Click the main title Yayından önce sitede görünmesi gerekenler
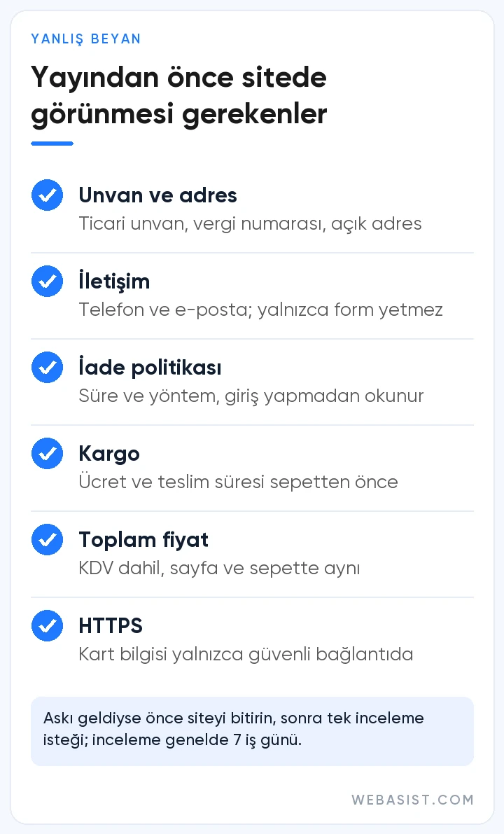 (179, 96)
